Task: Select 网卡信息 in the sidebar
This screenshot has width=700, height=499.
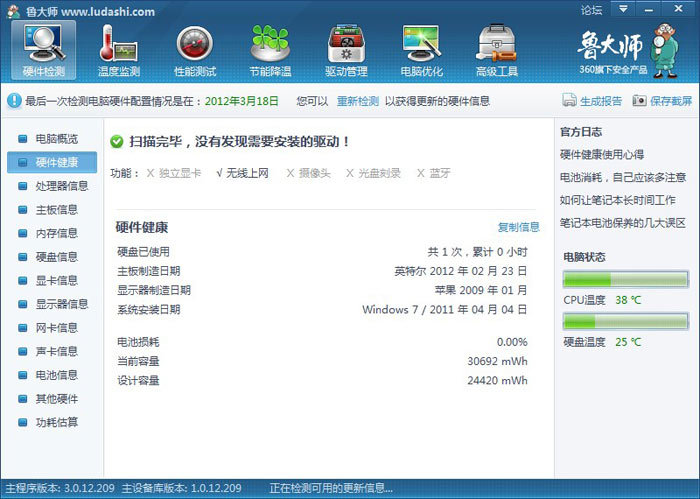Action: (52, 328)
